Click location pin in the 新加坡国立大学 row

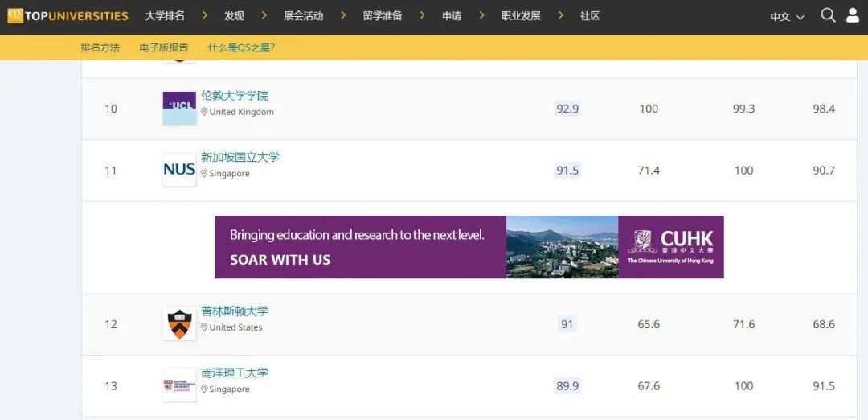tap(204, 174)
